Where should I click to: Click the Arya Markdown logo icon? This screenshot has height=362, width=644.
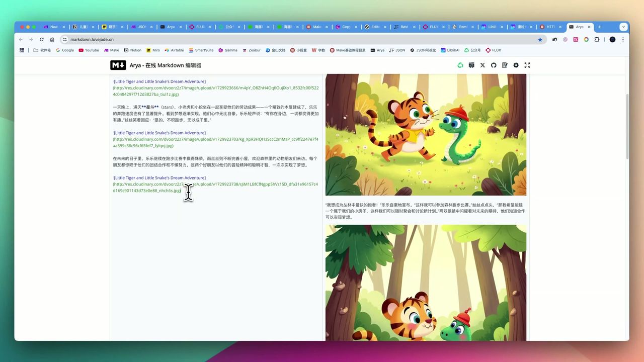[118, 65]
